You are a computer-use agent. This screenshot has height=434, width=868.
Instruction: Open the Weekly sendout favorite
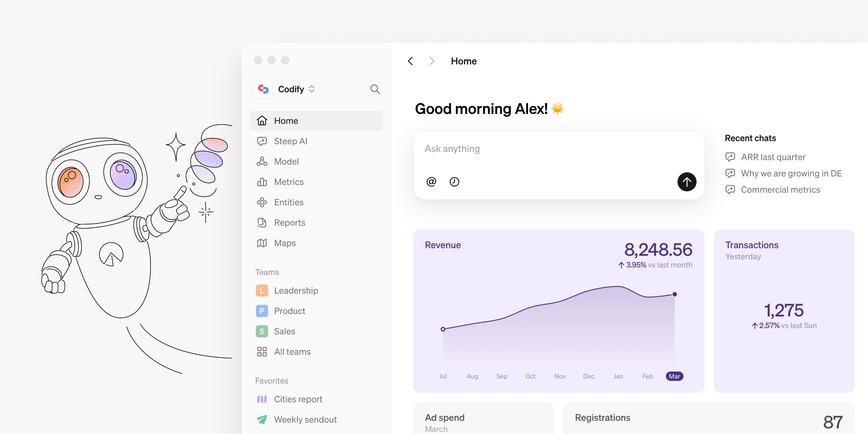point(305,420)
